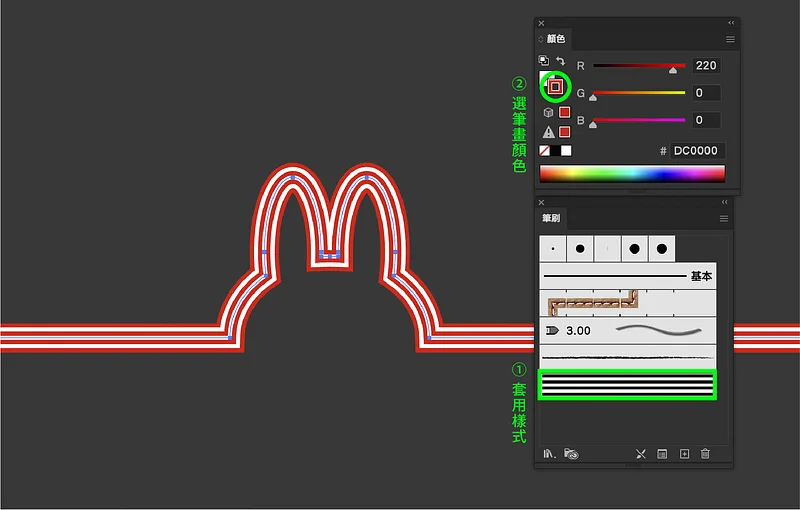The image size is (800, 510).
Task: Collapse the 顏色 panel with double-arrow icon
Action: tap(731, 23)
